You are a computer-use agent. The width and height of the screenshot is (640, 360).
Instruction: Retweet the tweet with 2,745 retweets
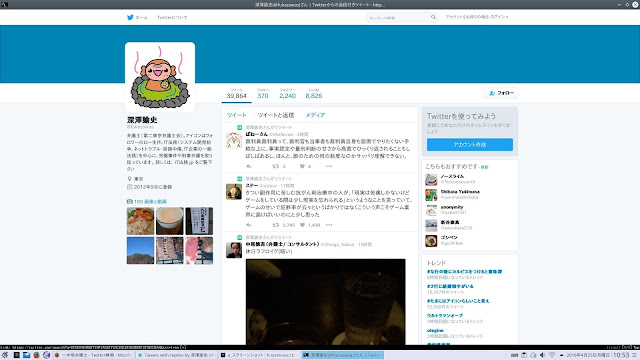276,225
